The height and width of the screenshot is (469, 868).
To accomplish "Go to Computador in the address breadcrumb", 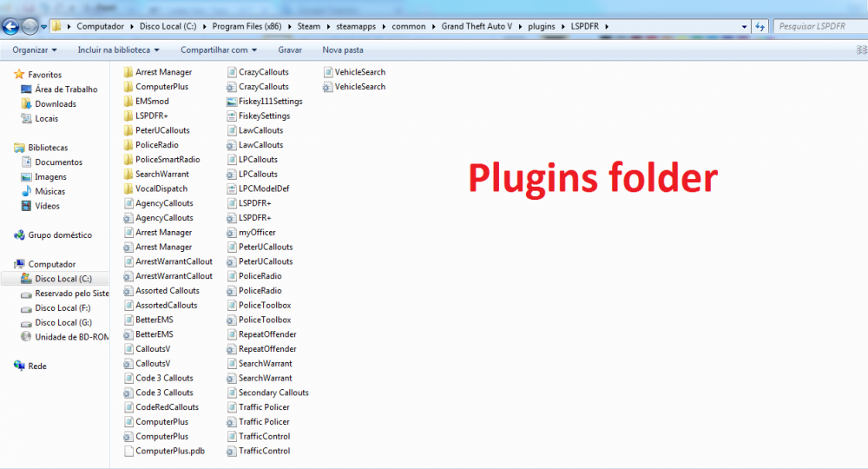I will click(100, 26).
